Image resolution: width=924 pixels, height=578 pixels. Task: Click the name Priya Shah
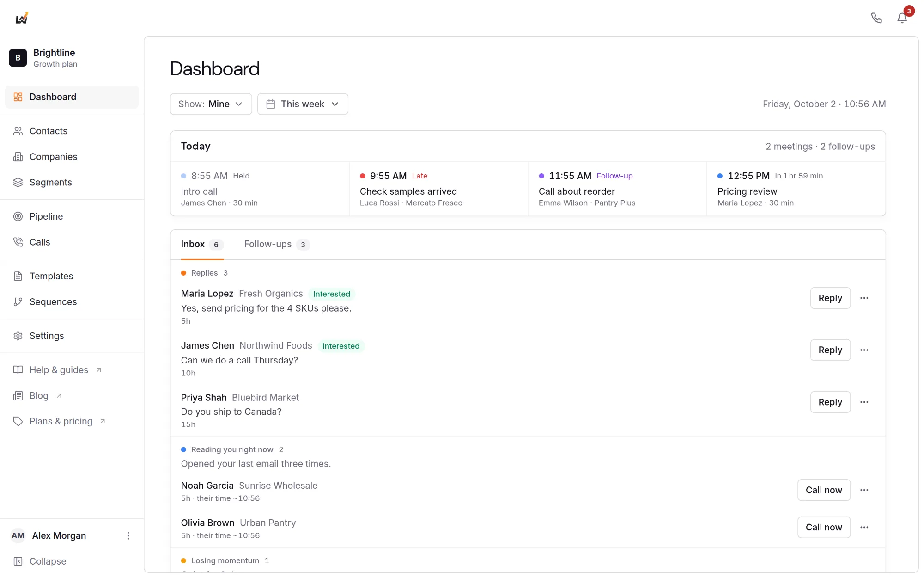pyautogui.click(x=204, y=398)
